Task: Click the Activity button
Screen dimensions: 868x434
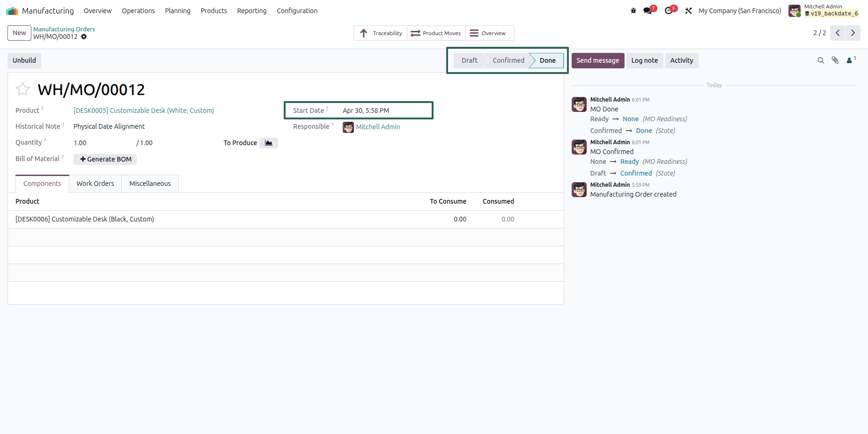Action: (x=682, y=60)
